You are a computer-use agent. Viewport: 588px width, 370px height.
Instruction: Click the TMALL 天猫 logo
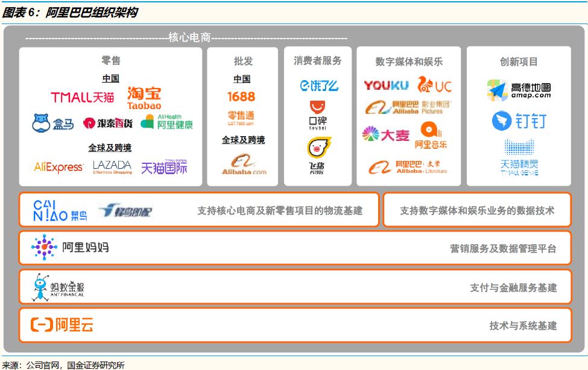[x=83, y=98]
